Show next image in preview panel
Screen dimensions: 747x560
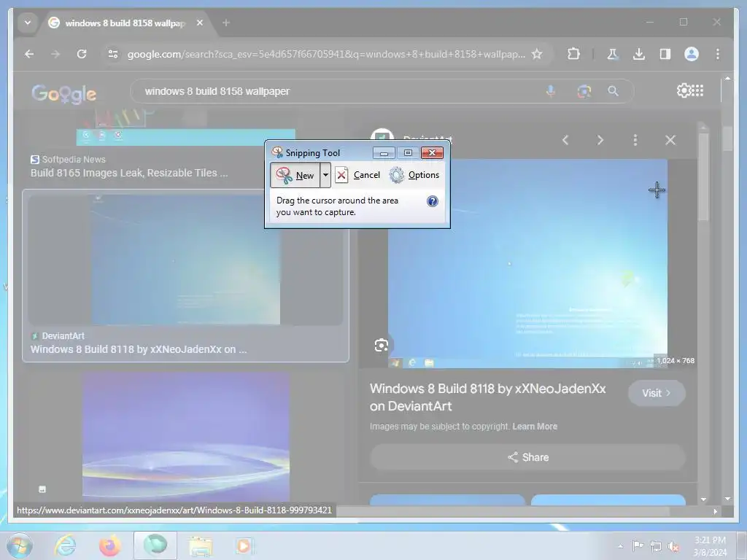(600, 140)
